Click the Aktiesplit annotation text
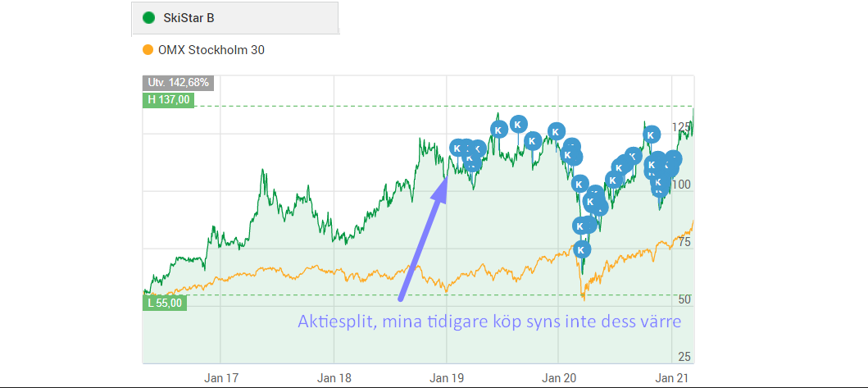The height and width of the screenshot is (388, 868). [x=489, y=322]
